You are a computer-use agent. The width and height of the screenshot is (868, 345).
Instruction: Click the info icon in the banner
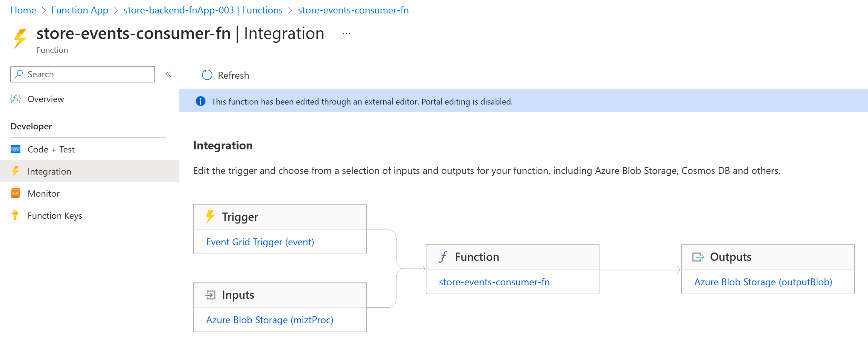201,101
